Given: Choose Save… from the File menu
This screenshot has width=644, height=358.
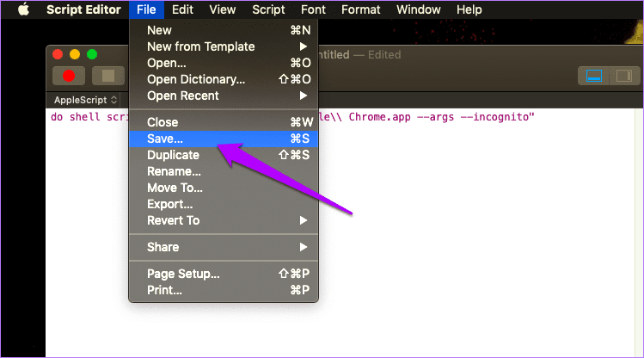Looking at the screenshot, I should (x=224, y=139).
